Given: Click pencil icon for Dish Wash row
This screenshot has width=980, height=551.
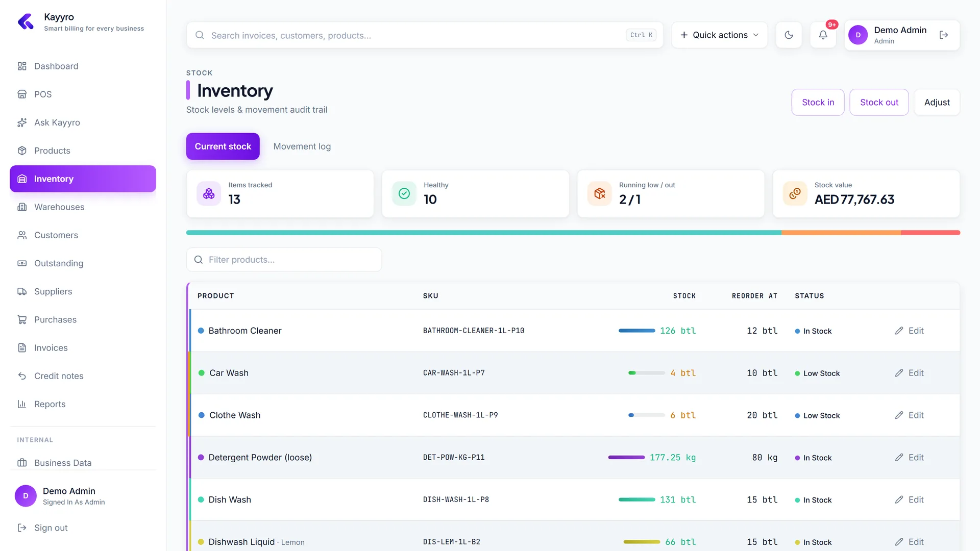Looking at the screenshot, I should click(x=899, y=500).
